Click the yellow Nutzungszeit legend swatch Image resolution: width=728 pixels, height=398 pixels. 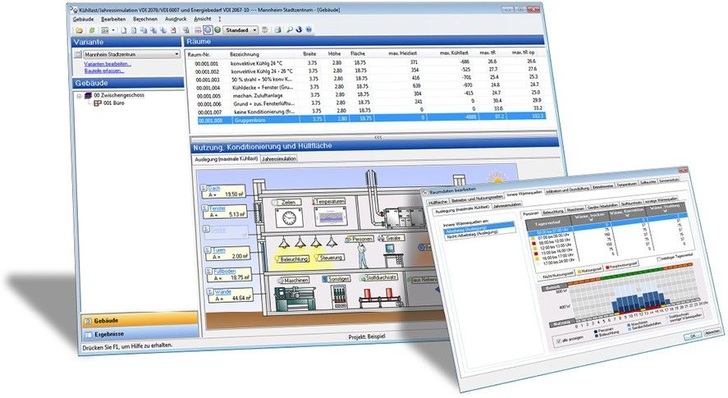(x=579, y=271)
